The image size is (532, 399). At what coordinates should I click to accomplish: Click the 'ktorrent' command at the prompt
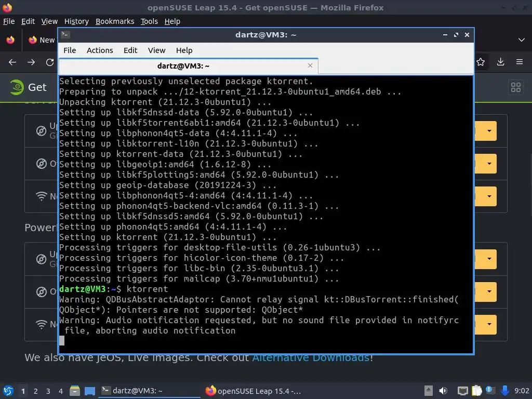click(147, 289)
